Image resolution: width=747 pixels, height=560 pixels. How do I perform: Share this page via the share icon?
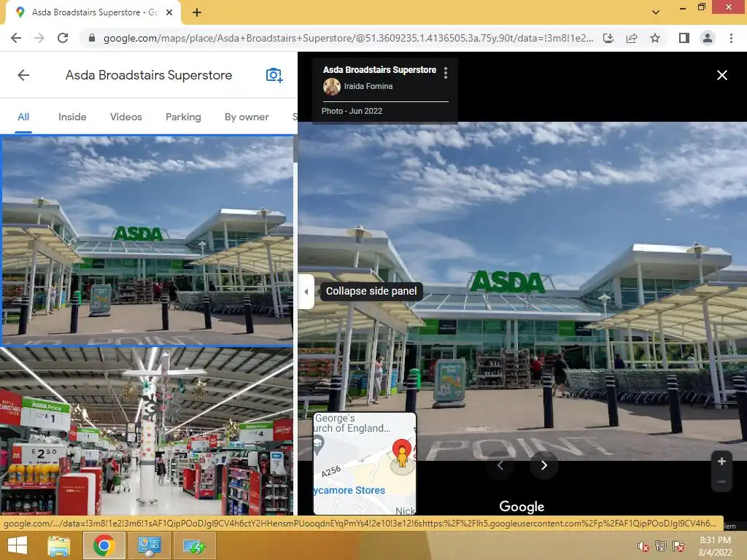[632, 38]
